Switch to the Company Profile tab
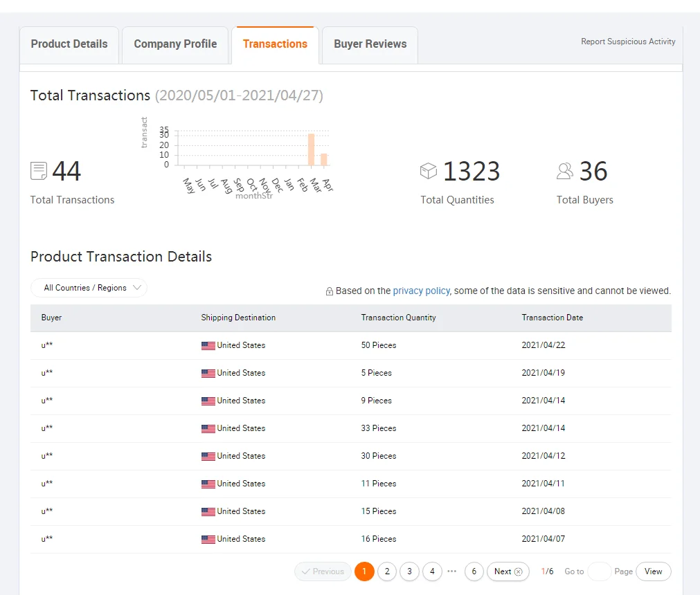700x595 pixels. [175, 44]
